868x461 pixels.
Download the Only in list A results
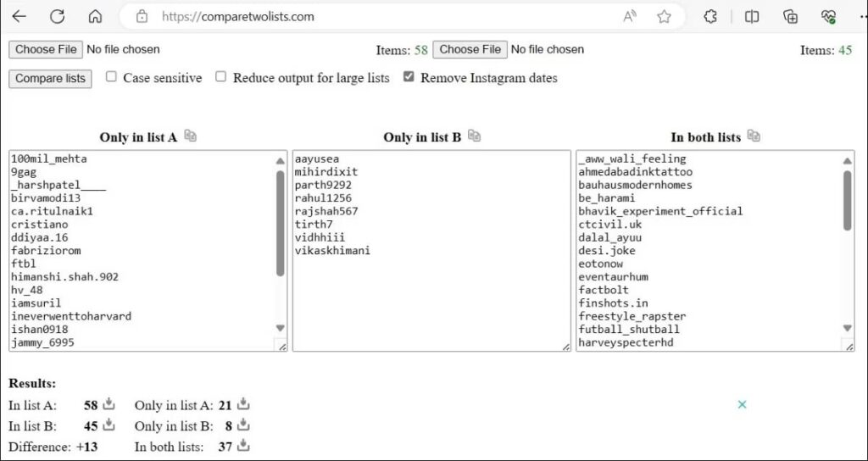click(x=243, y=404)
